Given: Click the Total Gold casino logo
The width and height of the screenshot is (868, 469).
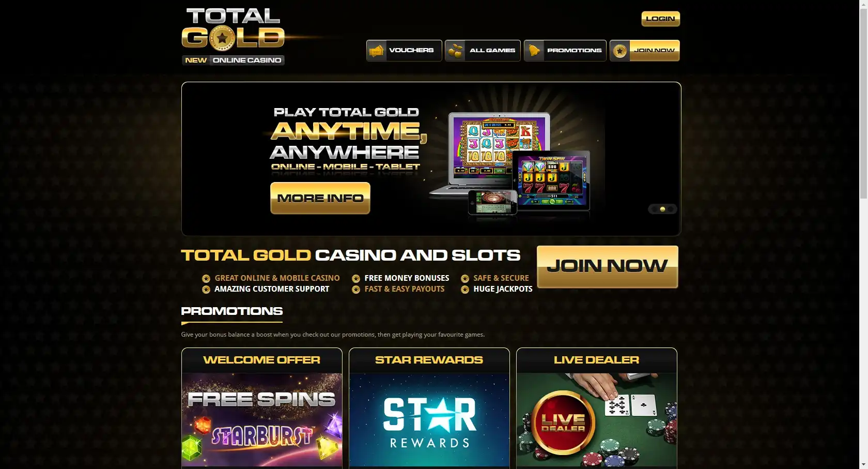Looking at the screenshot, I should pyautogui.click(x=233, y=36).
